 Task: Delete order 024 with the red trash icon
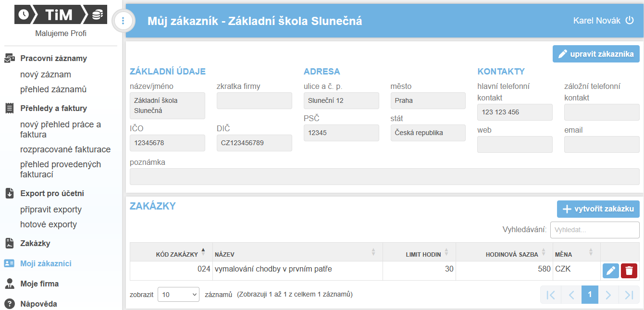click(x=629, y=271)
